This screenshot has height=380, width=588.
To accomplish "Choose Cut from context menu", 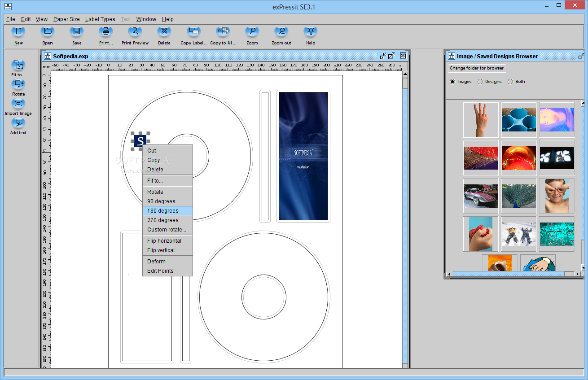I will [x=167, y=151].
